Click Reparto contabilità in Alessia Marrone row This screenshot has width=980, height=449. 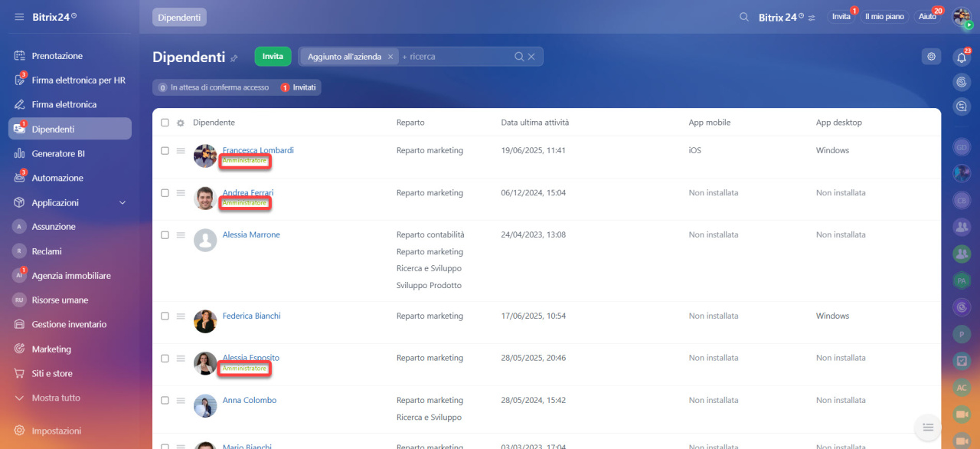[x=430, y=234]
